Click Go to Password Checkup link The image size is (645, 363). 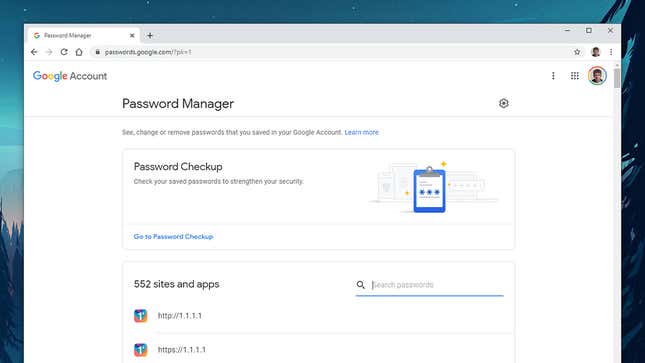pyautogui.click(x=173, y=237)
